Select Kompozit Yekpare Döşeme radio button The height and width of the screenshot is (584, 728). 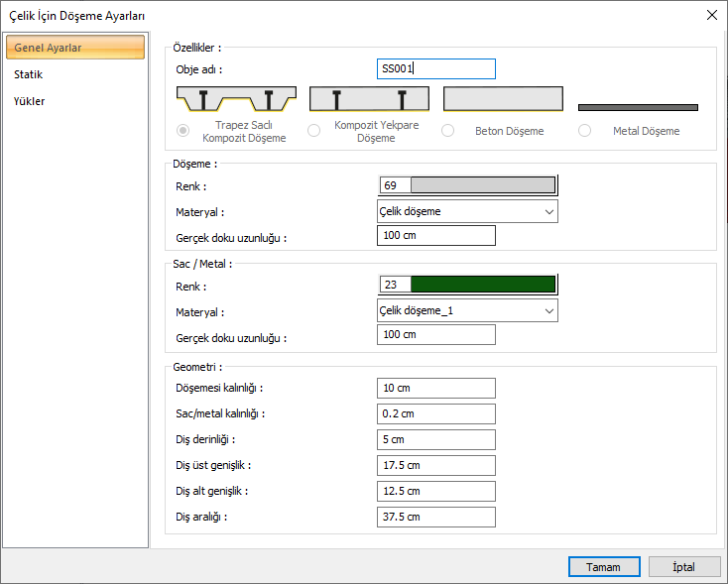314,131
